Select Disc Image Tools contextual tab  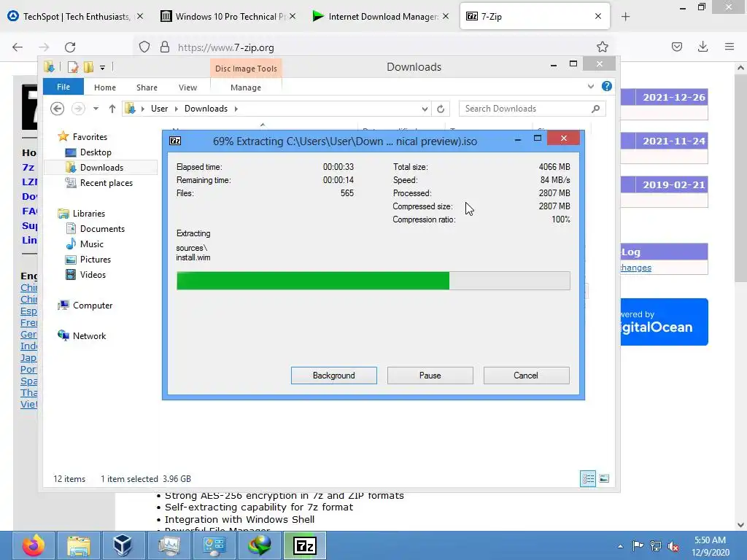[x=246, y=68]
